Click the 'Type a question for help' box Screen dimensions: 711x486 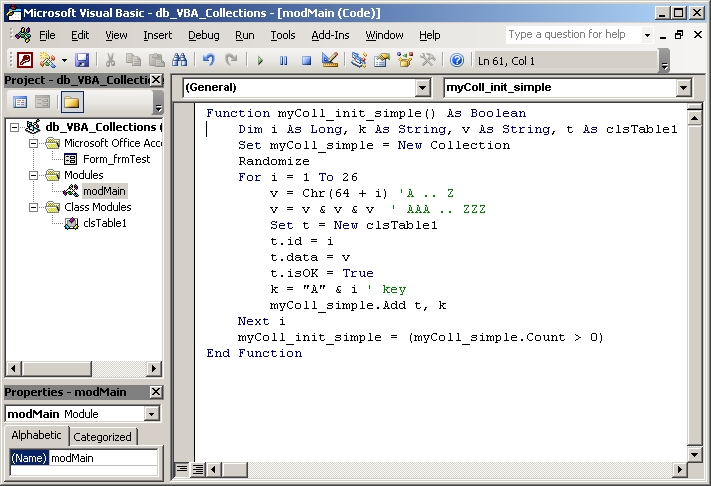click(573, 34)
